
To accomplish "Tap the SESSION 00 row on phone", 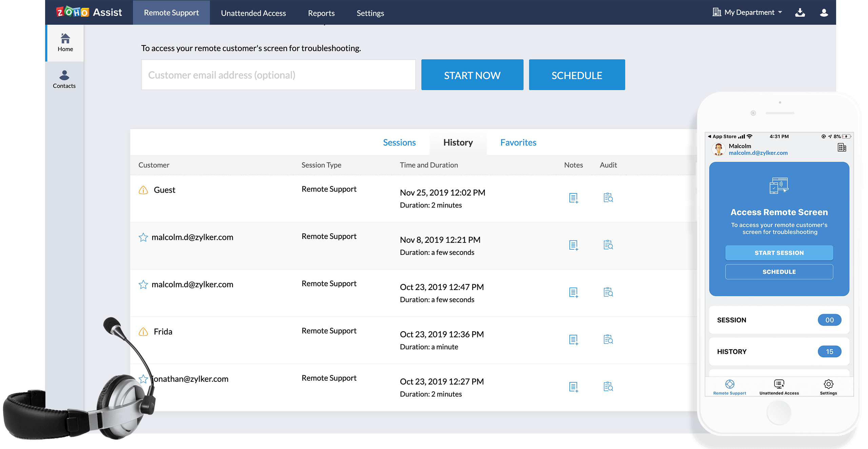I will (x=779, y=320).
